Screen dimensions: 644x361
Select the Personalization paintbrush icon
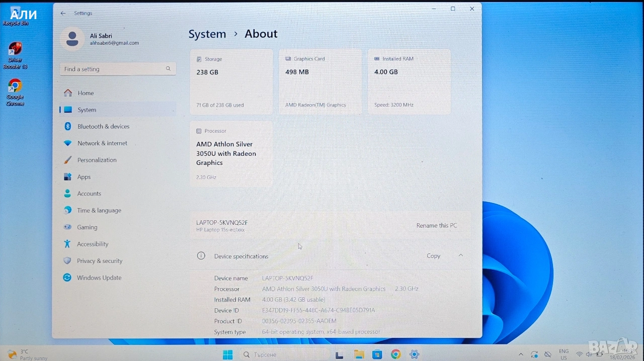click(x=67, y=160)
